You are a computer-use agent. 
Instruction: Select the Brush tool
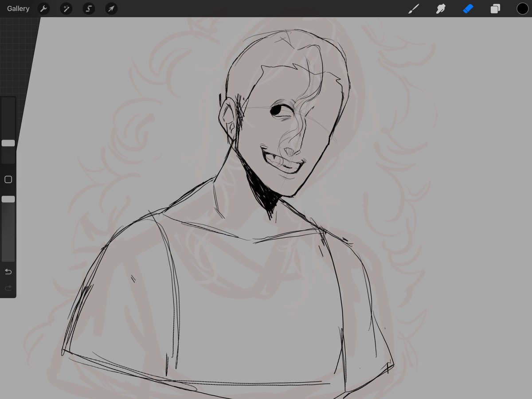click(x=413, y=8)
